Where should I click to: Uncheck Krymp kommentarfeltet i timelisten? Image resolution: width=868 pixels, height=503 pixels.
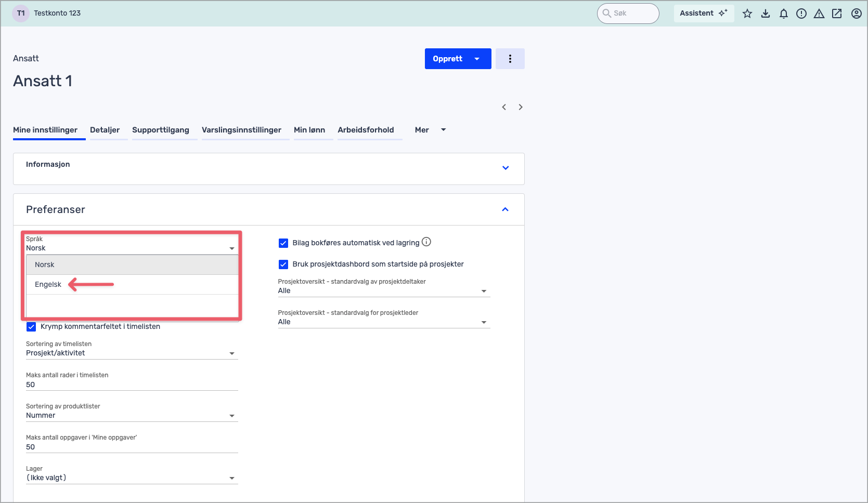[31, 327]
